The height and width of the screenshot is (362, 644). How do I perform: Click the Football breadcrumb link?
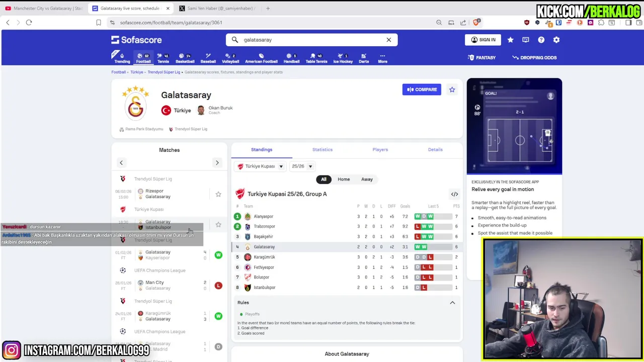(x=118, y=72)
